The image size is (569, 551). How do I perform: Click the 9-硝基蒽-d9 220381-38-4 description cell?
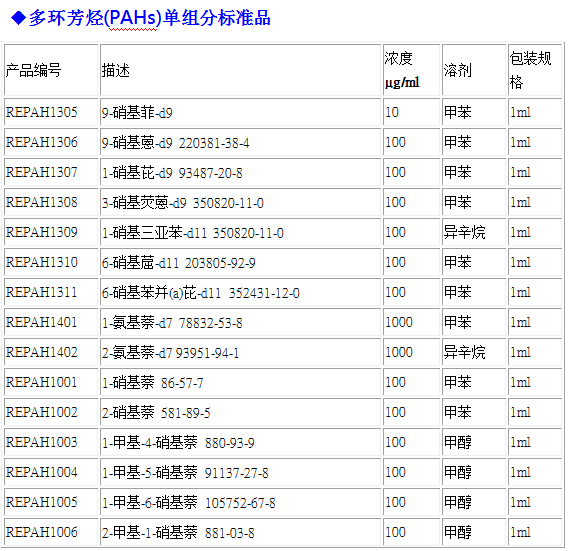(241, 142)
